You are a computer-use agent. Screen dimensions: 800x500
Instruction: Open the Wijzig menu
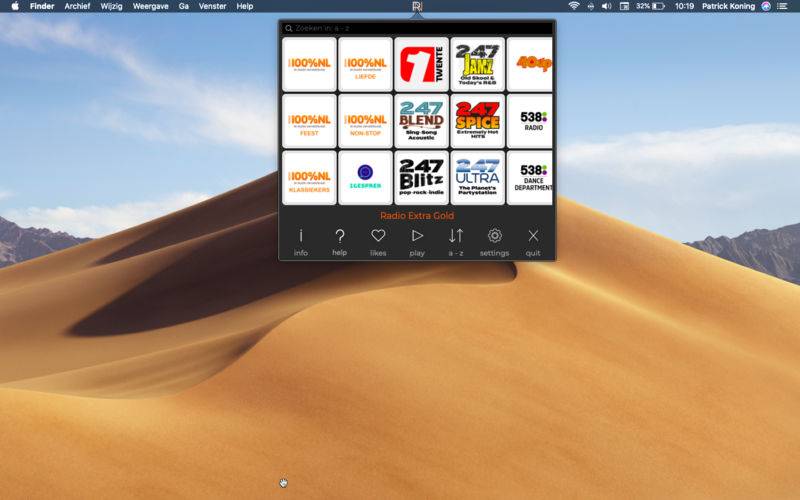111,6
